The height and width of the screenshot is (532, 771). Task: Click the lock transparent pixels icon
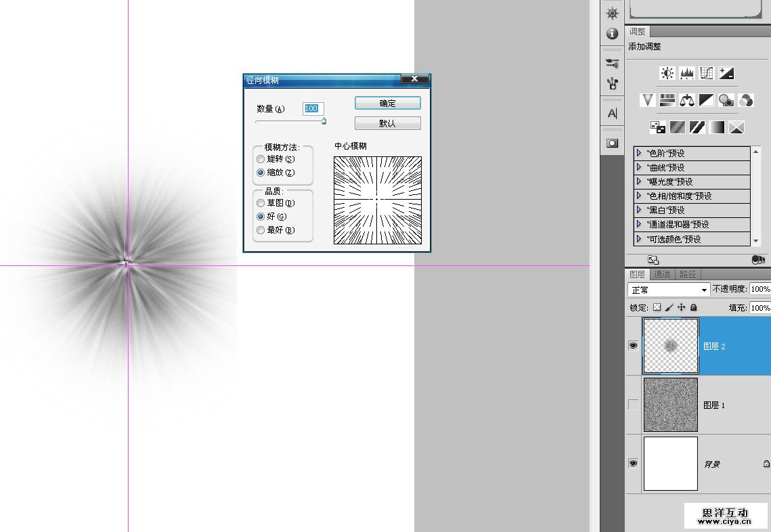657,307
